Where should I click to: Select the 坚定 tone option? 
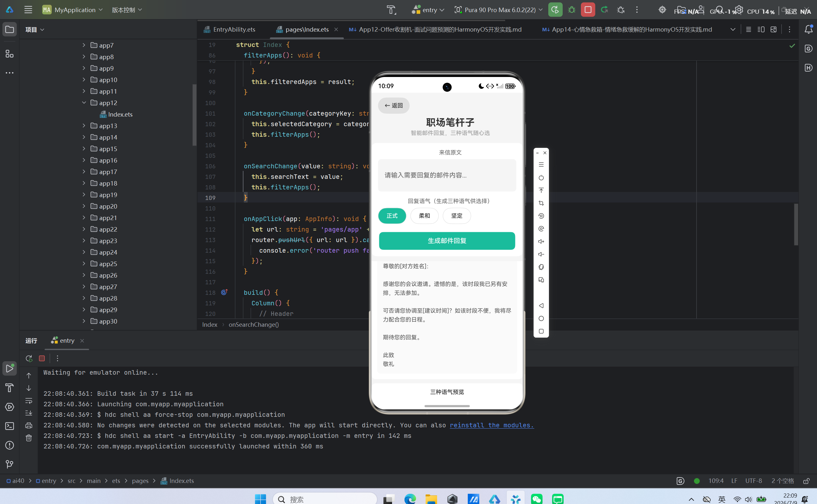457,216
